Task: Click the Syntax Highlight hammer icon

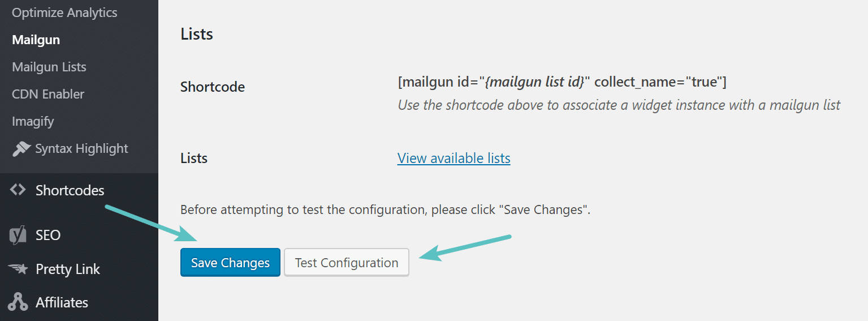Action: (x=21, y=149)
